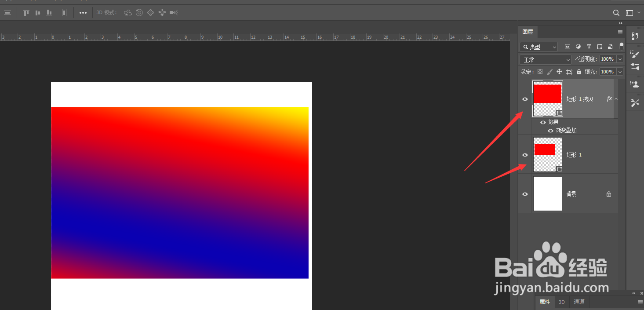Click the 效果 label
644x310 pixels.
553,122
